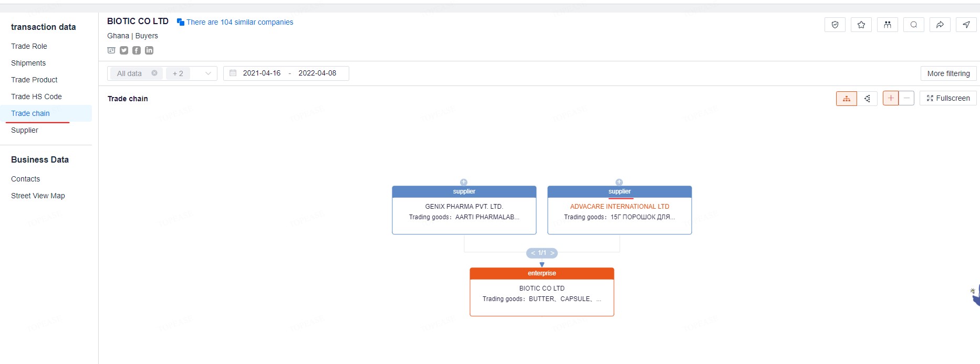Screen dimensions: 980x364
Task: Set the start date 2021-04-16
Action: click(262, 73)
